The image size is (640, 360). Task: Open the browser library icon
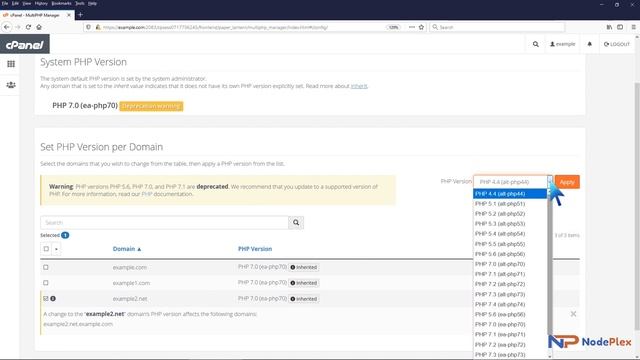609,27
